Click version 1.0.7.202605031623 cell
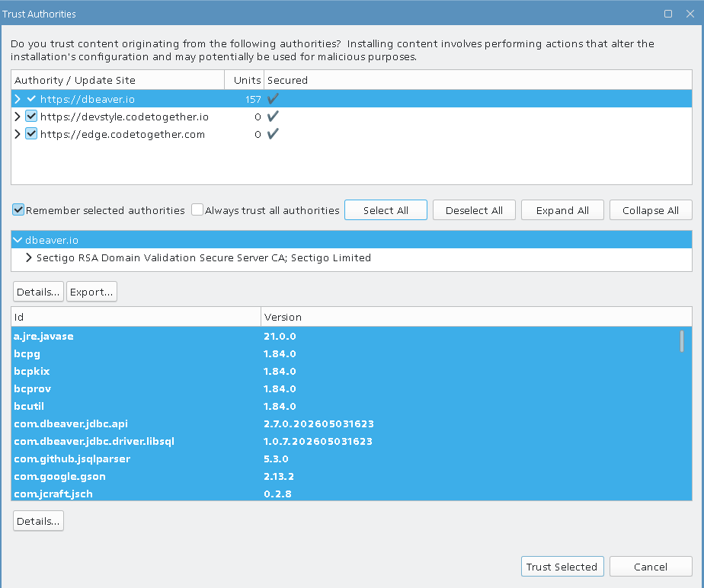The image size is (704, 588). click(x=318, y=441)
